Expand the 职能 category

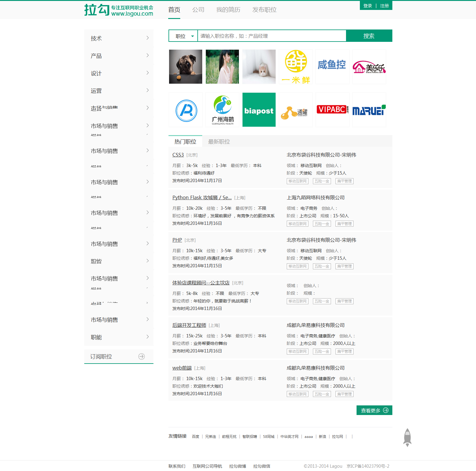(119, 337)
